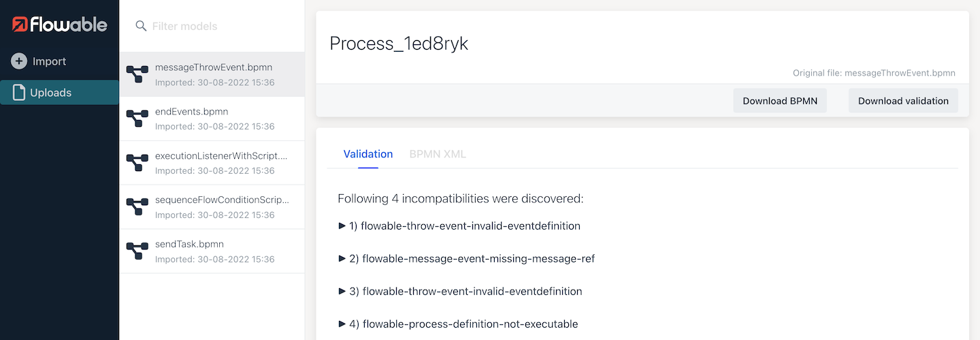The width and height of the screenshot is (980, 340).
Task: Click the messageThrowEvent.bpmn model icon
Action: pyautogui.click(x=137, y=74)
